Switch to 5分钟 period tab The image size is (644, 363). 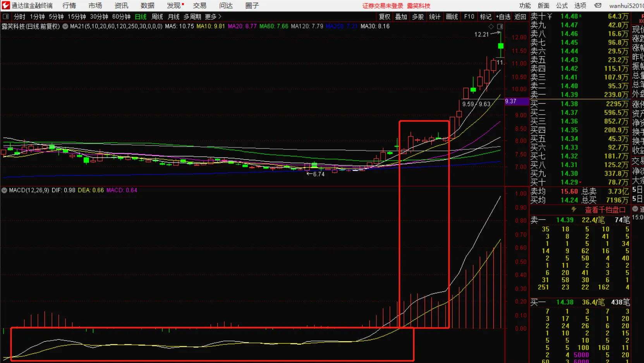coord(56,17)
